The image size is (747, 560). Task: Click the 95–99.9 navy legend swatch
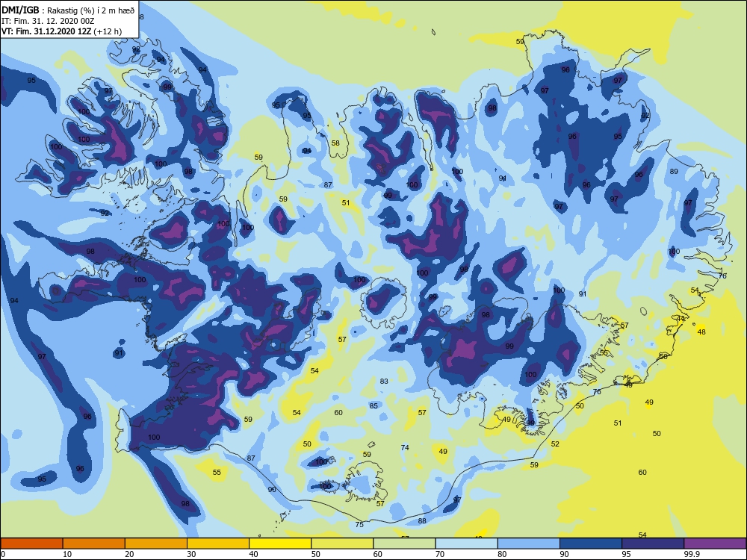653,544
